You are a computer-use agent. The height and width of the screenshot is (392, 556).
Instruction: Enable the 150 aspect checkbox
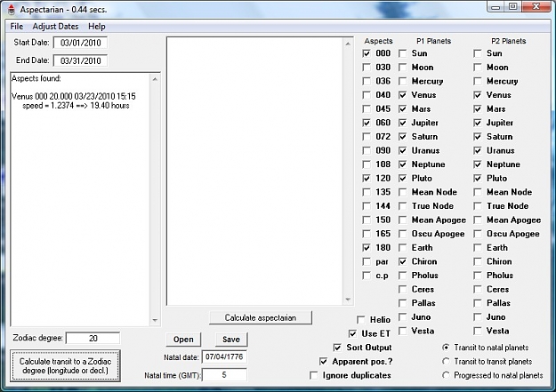point(367,220)
